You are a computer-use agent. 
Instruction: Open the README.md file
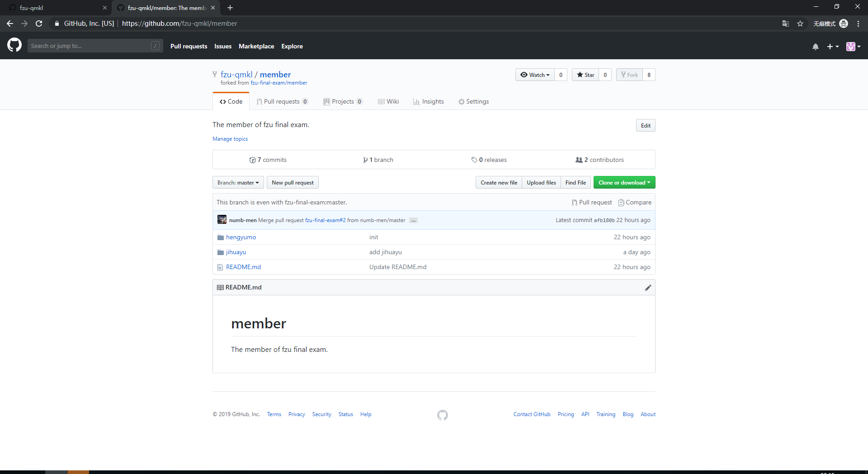point(243,267)
